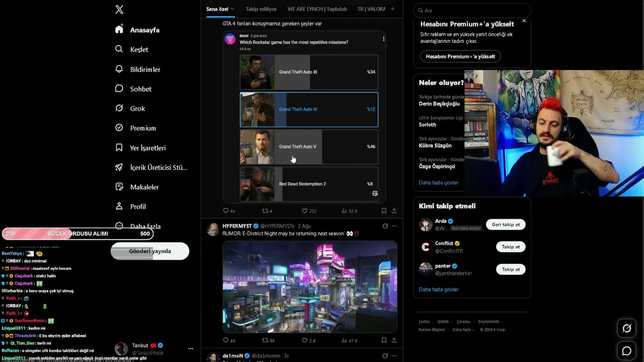Screen dimensions: 644x362
Task: Open the Derin Beşikçioğlu trend
Action: click(439, 104)
